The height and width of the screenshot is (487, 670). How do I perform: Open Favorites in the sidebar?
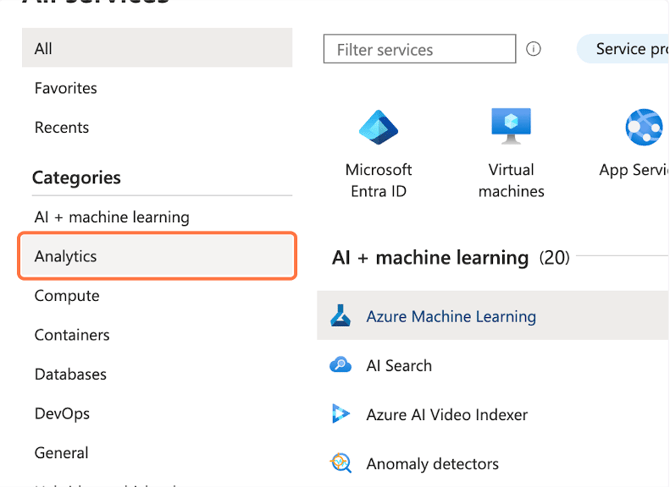pos(66,88)
